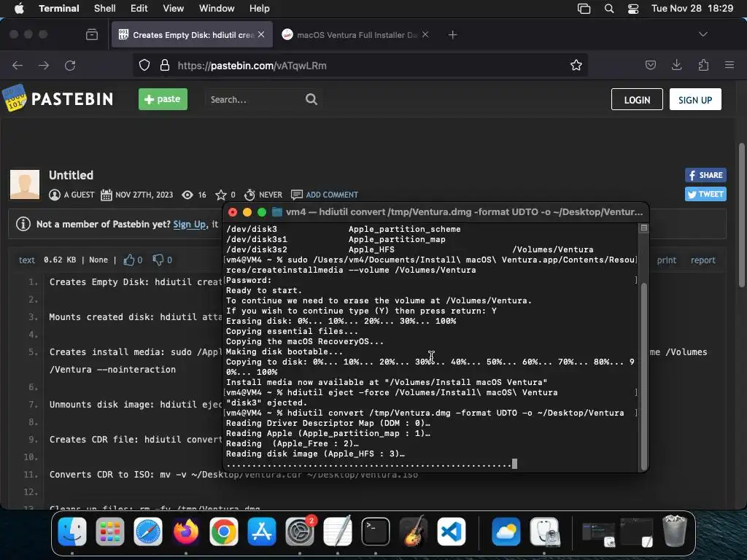Viewport: 747px width, 560px height.
Task: Open the Window menu
Action: pos(216,9)
